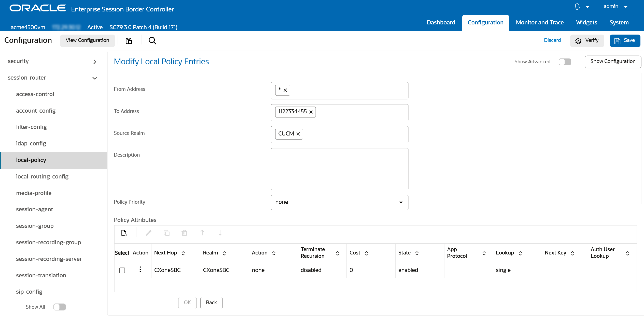Select session-recording-group in the sidebar
644x317 pixels.
click(48, 243)
